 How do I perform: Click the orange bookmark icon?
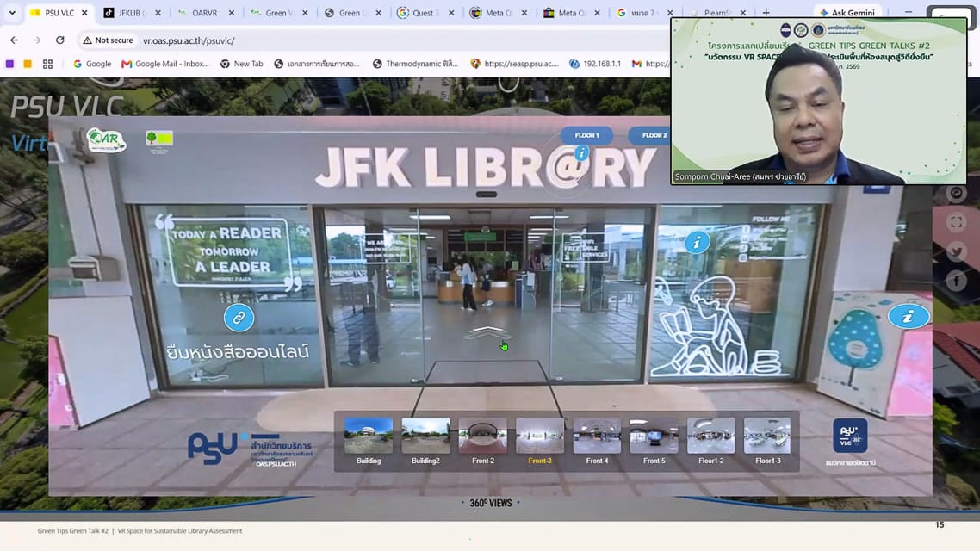pyautogui.click(x=28, y=64)
